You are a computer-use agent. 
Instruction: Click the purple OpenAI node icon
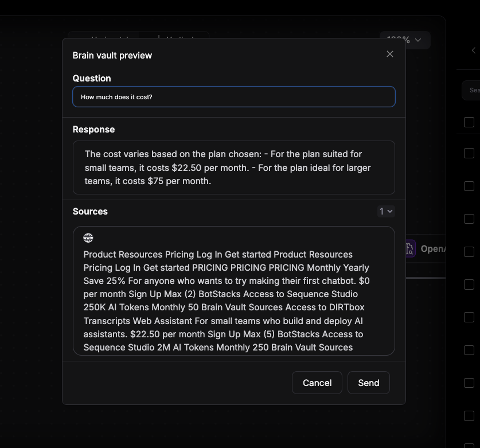(x=409, y=248)
